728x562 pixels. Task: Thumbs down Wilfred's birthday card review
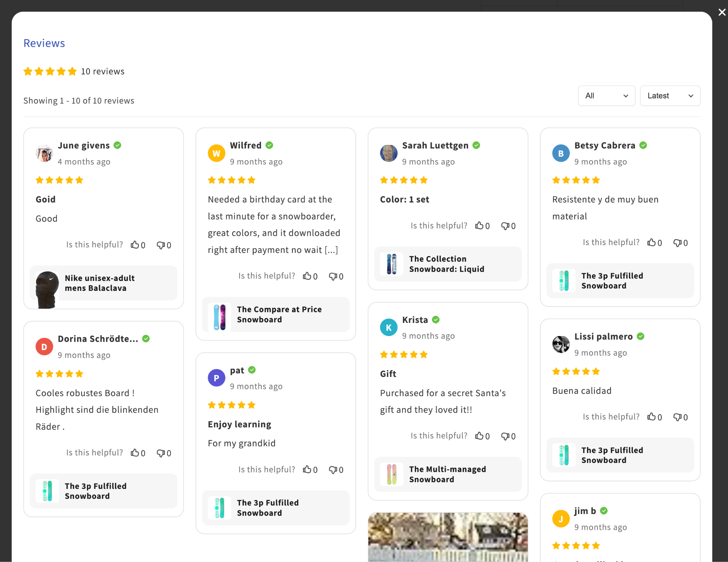[333, 276]
